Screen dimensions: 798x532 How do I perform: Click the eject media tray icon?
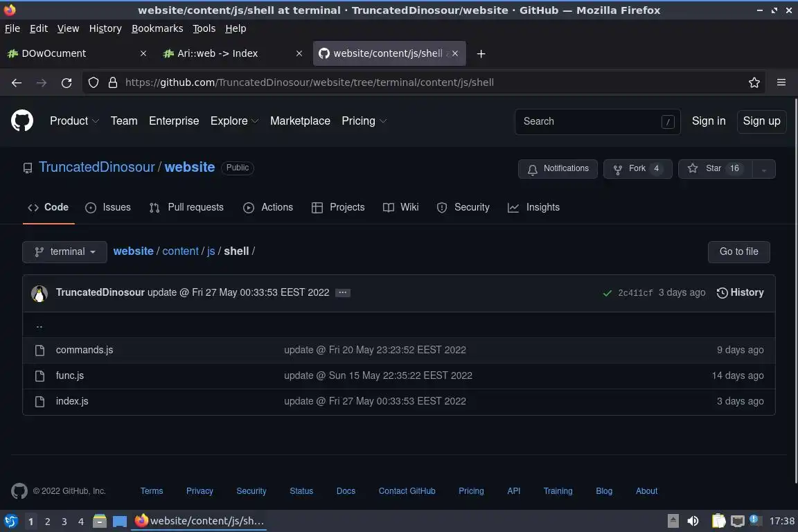point(673,521)
